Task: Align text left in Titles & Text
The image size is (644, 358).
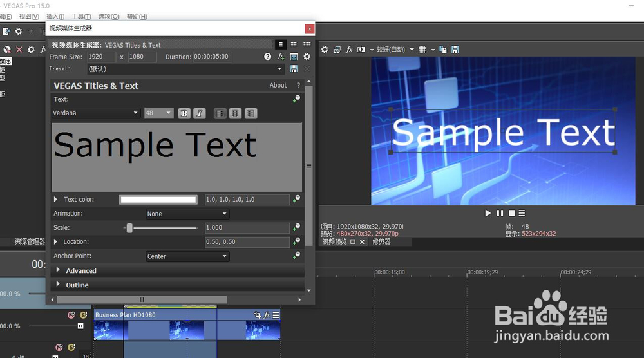Action: 220,113
